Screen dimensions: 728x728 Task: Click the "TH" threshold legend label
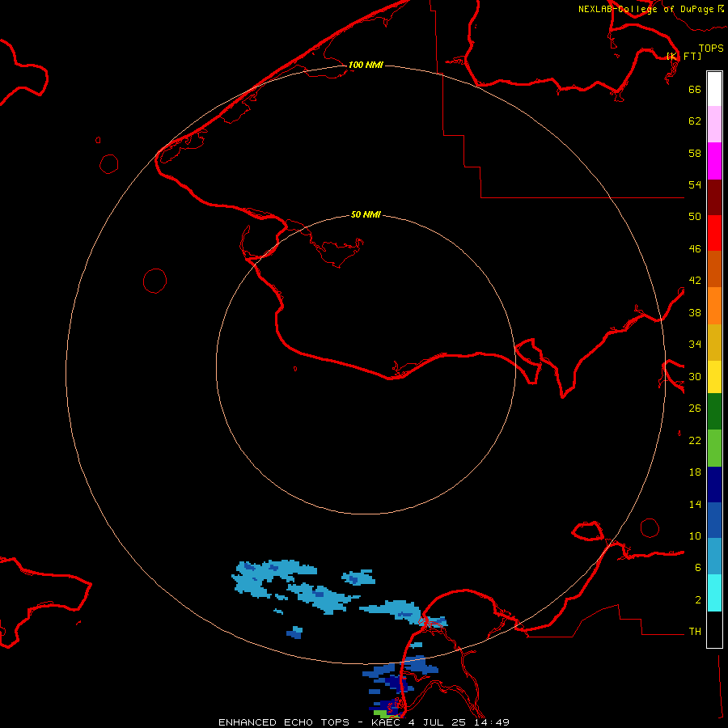[x=695, y=632]
